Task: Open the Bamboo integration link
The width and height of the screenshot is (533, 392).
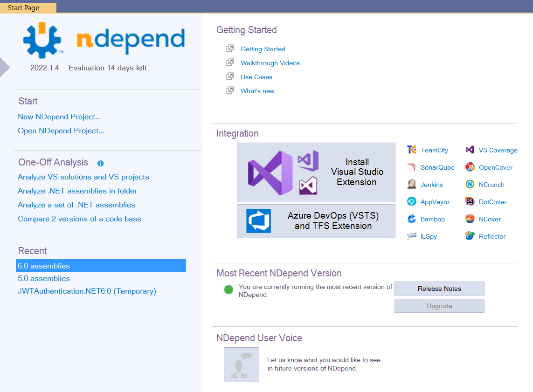Action: click(432, 219)
